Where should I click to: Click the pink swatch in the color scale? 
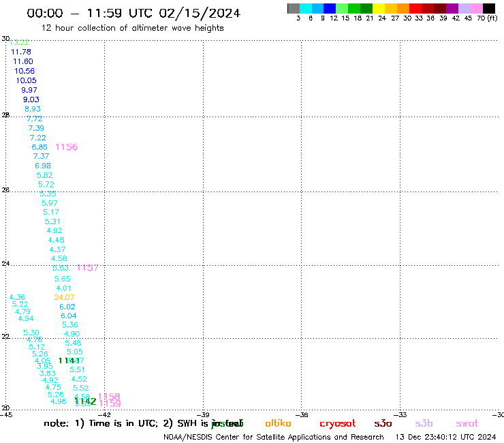(x=476, y=8)
